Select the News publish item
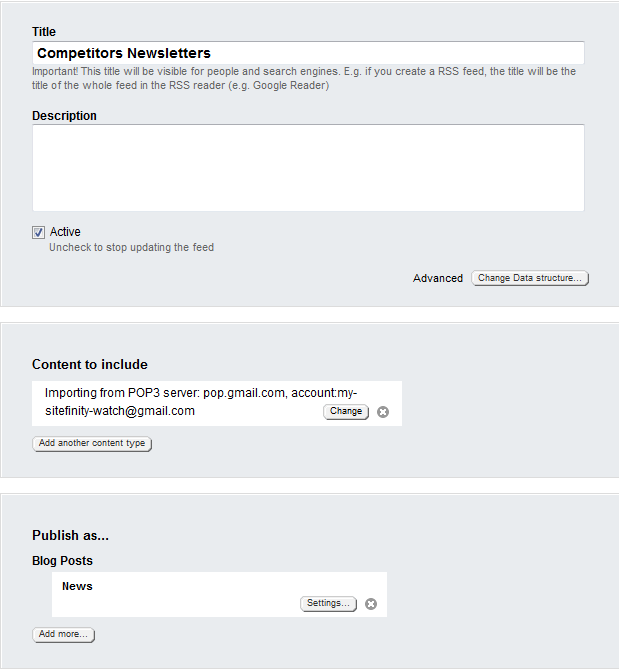This screenshot has width=619, height=669. point(77,586)
